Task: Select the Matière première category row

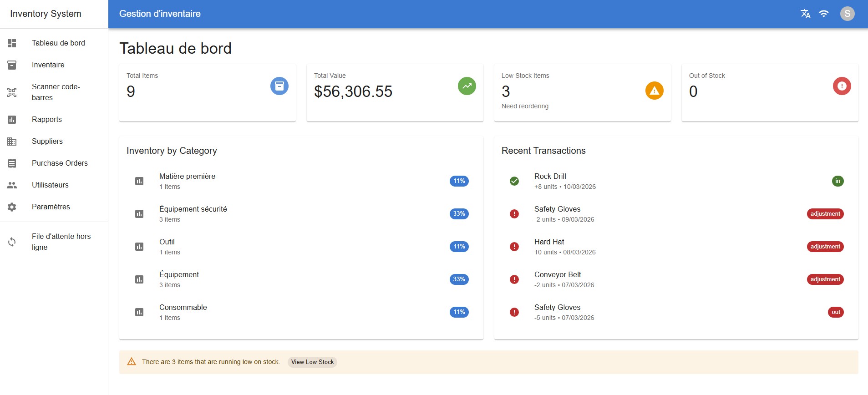Action: click(187, 181)
